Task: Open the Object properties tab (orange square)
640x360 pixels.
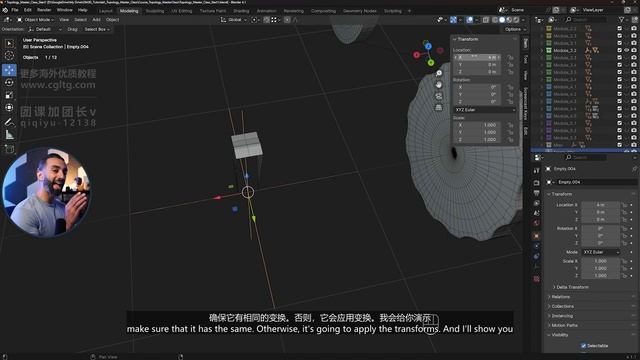Action: [x=536, y=236]
